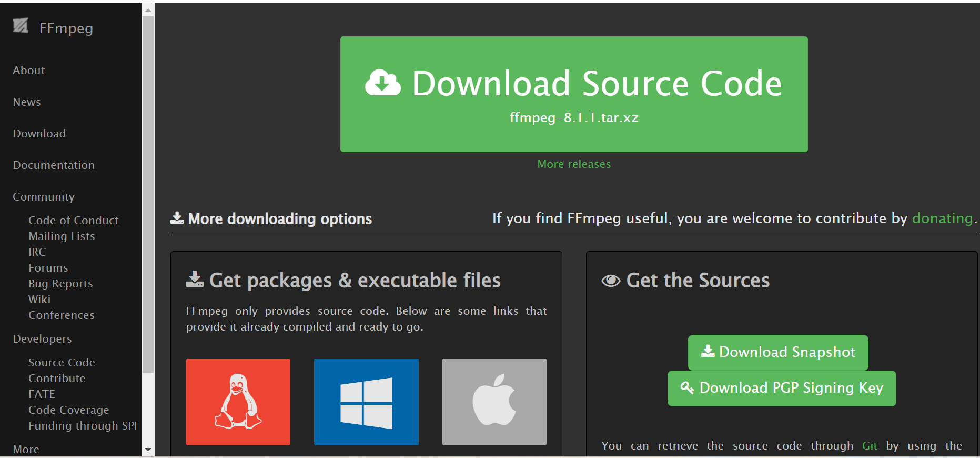980x458 pixels.
Task: Open the More sidebar item
Action: [26, 450]
